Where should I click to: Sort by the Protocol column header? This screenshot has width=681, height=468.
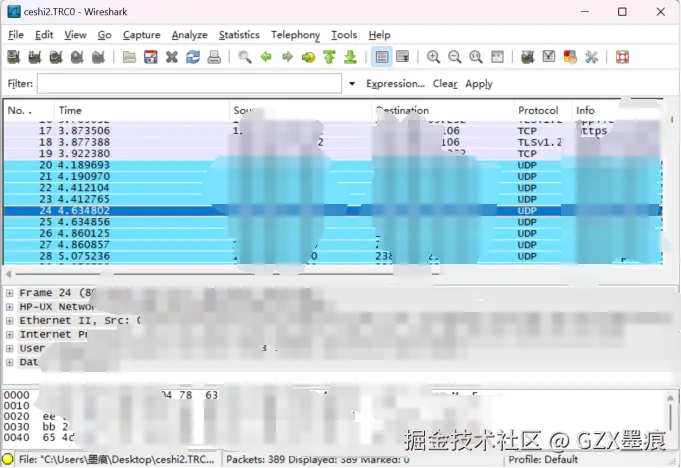click(543, 111)
